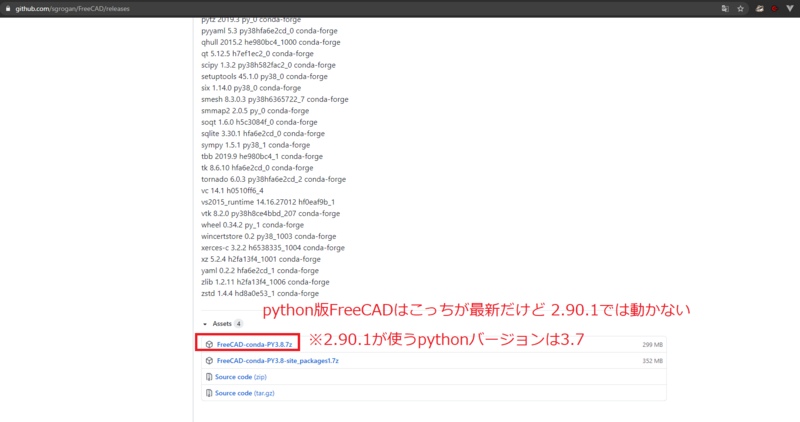Click the 'smmap2 2.0.5' package line
Image resolution: width=800 pixels, height=422 pixels.
[255, 111]
